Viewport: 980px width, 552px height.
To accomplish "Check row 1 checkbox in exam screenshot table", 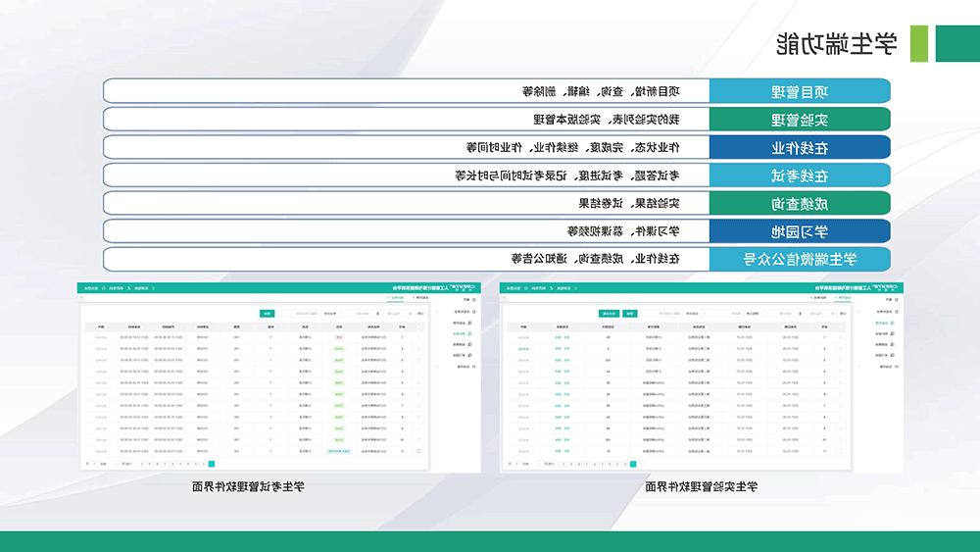I will point(418,337).
